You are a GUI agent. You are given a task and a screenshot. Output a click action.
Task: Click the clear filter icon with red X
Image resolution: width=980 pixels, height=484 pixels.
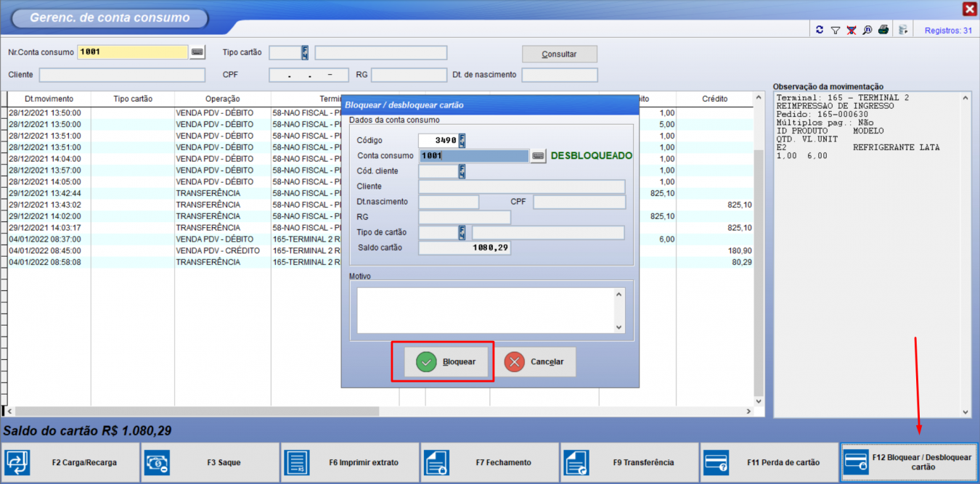point(851,30)
